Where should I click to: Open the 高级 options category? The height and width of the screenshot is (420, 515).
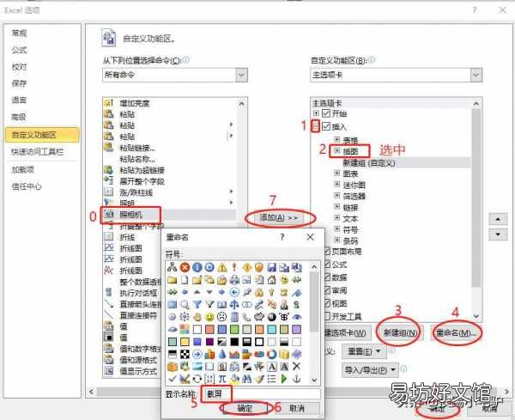(x=42, y=117)
